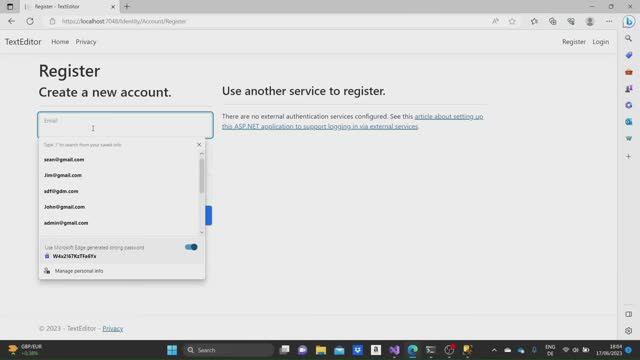Add page to favorites with star icon
640x360 pixels.
tap(512, 21)
